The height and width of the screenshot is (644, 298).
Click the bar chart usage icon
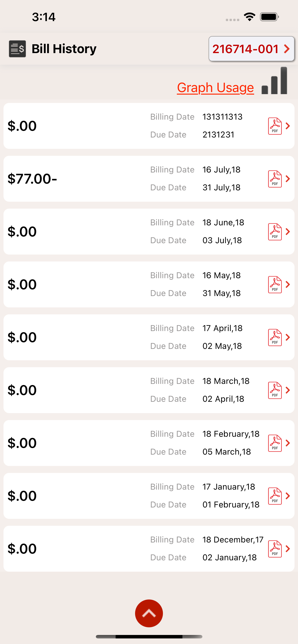pos(275,80)
